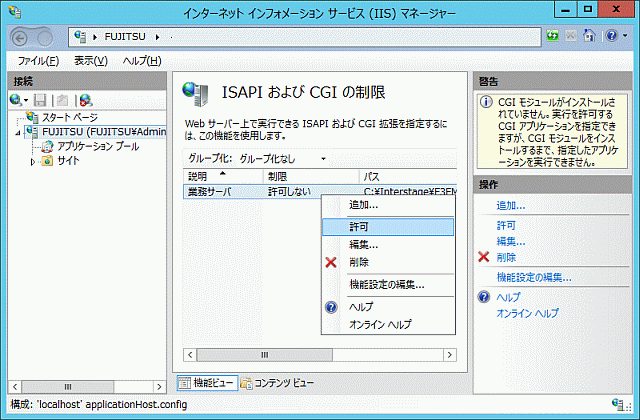The image size is (640, 420).
Task: Open the 表示(V) menu
Action: tap(91, 61)
